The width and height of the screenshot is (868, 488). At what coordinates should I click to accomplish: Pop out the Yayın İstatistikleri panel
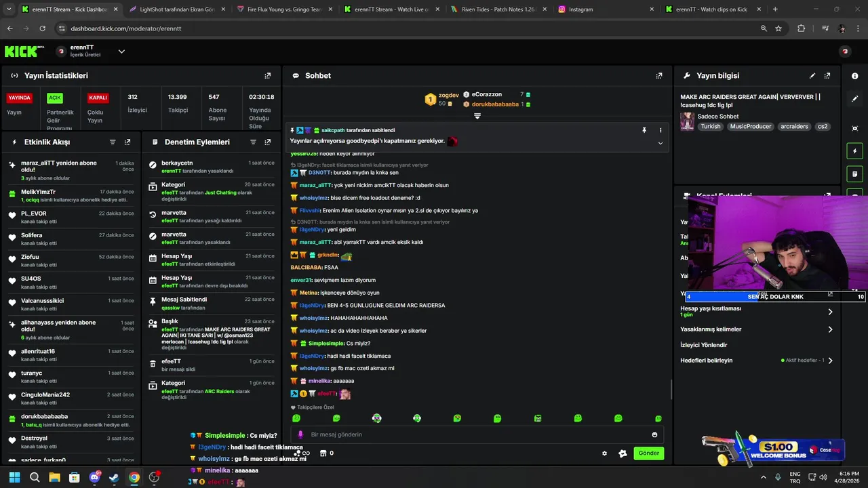(267, 76)
